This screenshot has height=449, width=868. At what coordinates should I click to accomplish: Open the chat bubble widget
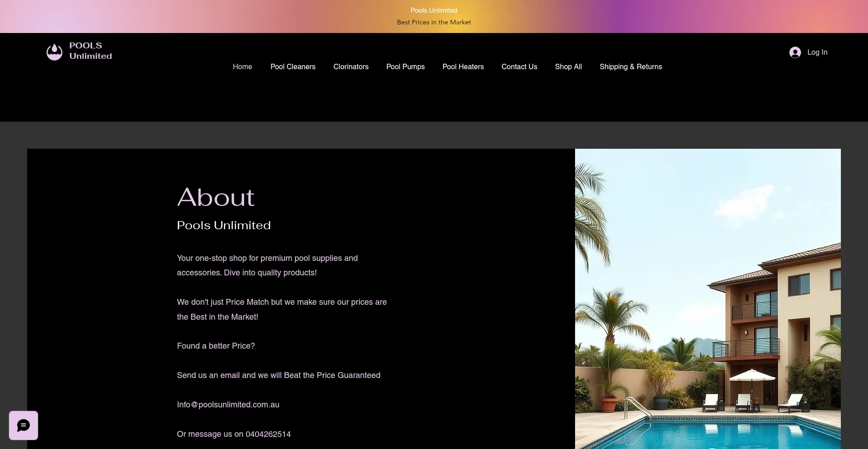coord(24,425)
